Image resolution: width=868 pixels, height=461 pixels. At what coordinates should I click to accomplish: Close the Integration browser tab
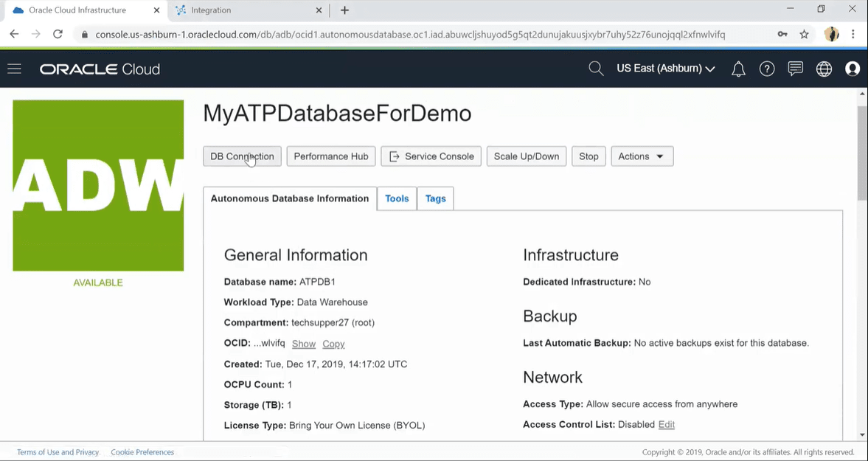tap(319, 10)
